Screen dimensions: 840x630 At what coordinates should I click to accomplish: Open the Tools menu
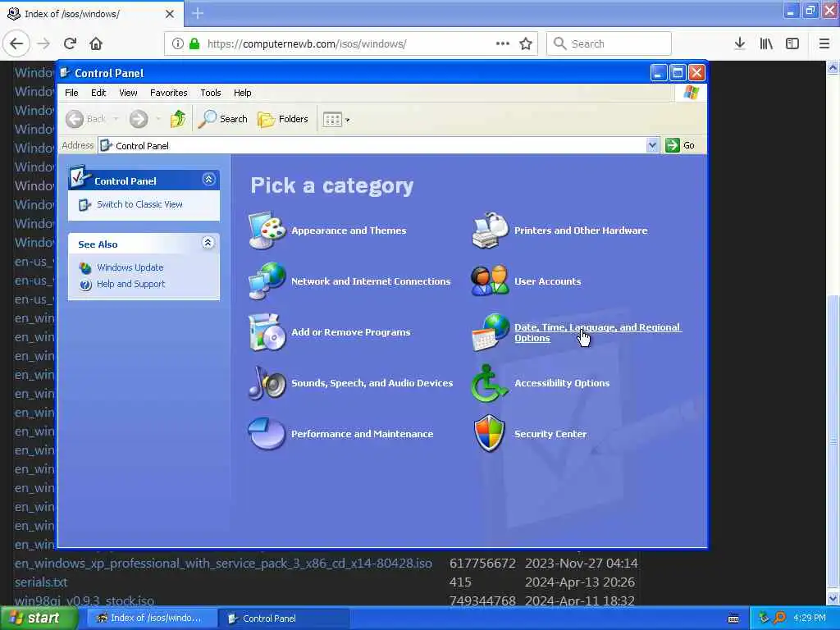tap(211, 93)
